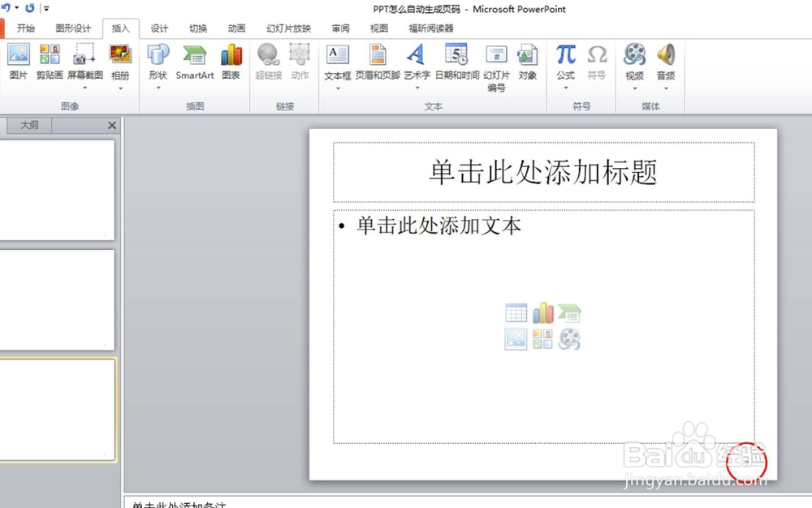812x508 pixels.
Task: Insert a Chart with the 图表 icon
Action: pyautogui.click(x=231, y=61)
